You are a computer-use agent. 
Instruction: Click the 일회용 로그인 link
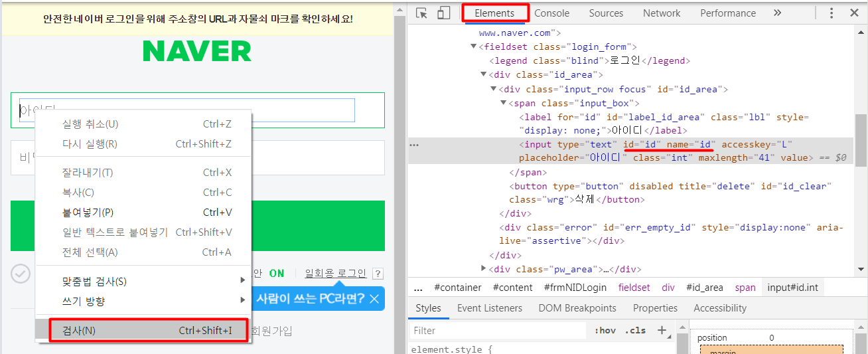point(335,273)
